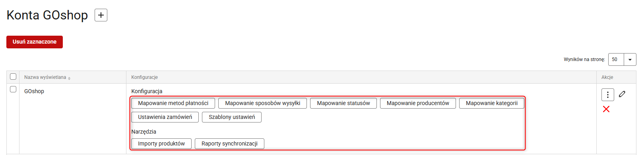Edit the GOshop account with pencil icon
Viewport: 644px width, 155px height.
(x=622, y=94)
